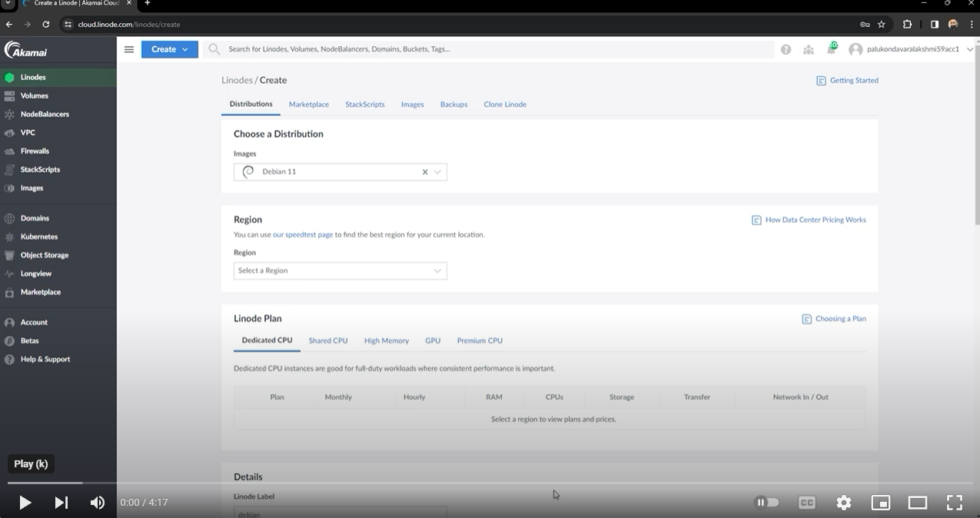Open the Getting Started link
The height and width of the screenshot is (518, 980).
pyautogui.click(x=847, y=81)
